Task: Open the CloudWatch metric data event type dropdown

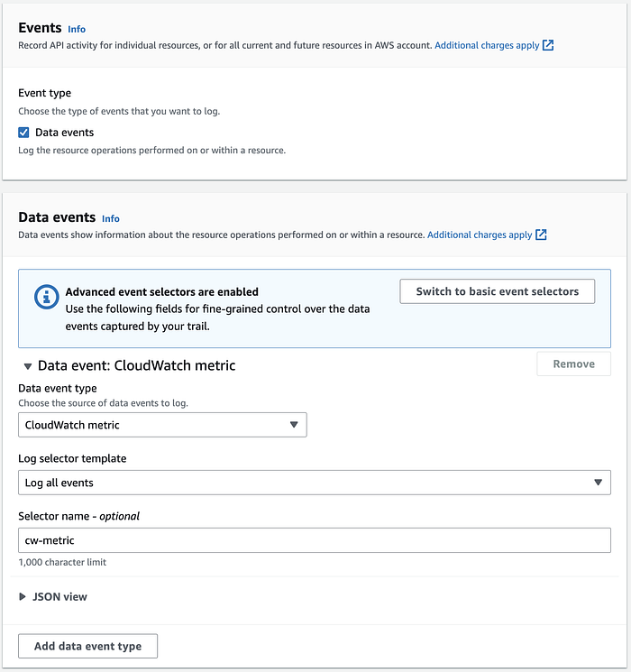Action: (x=162, y=425)
